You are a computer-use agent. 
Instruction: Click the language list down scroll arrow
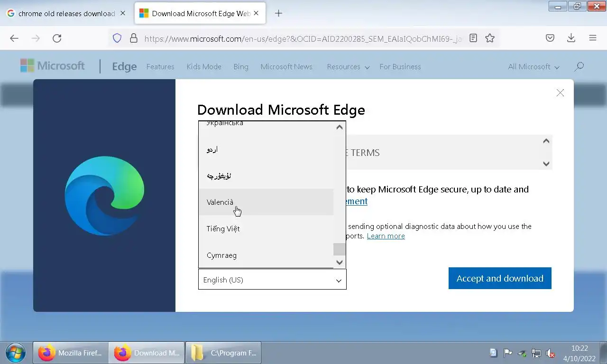(x=339, y=262)
